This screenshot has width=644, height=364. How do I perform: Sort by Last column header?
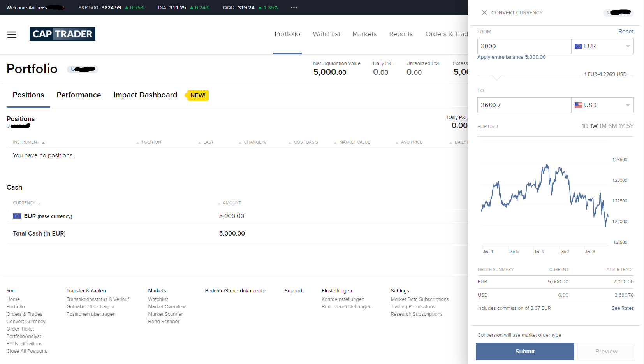pos(208,142)
